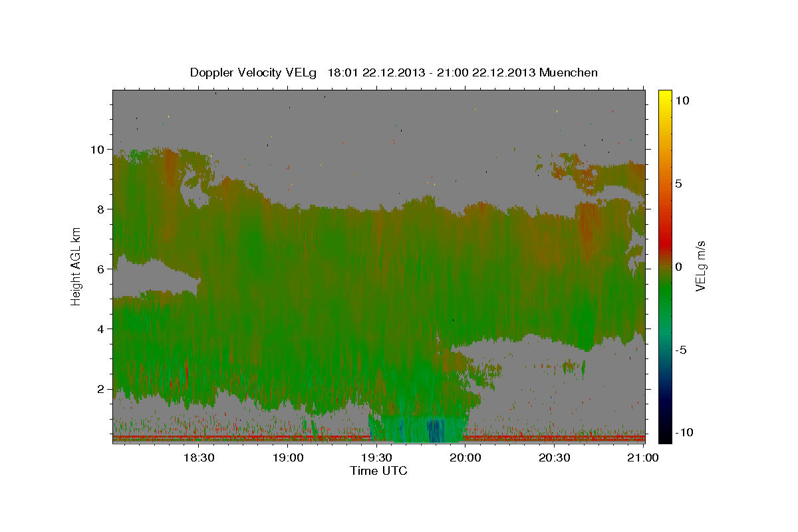Screen dimensions: 798x532
Task: Click the colorbar label '5'
Action: (x=678, y=183)
